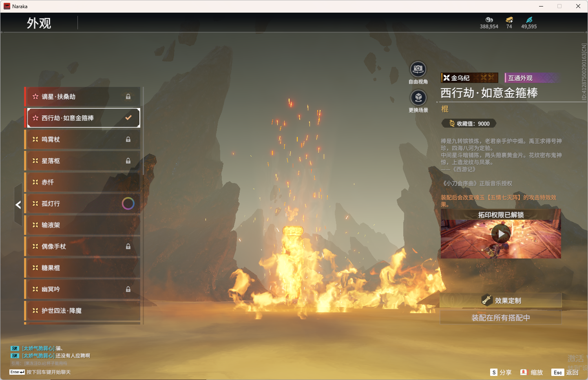Click the teal feather currency icon showing 49,595
Viewport: 588px width, 380px height.
coord(529,20)
